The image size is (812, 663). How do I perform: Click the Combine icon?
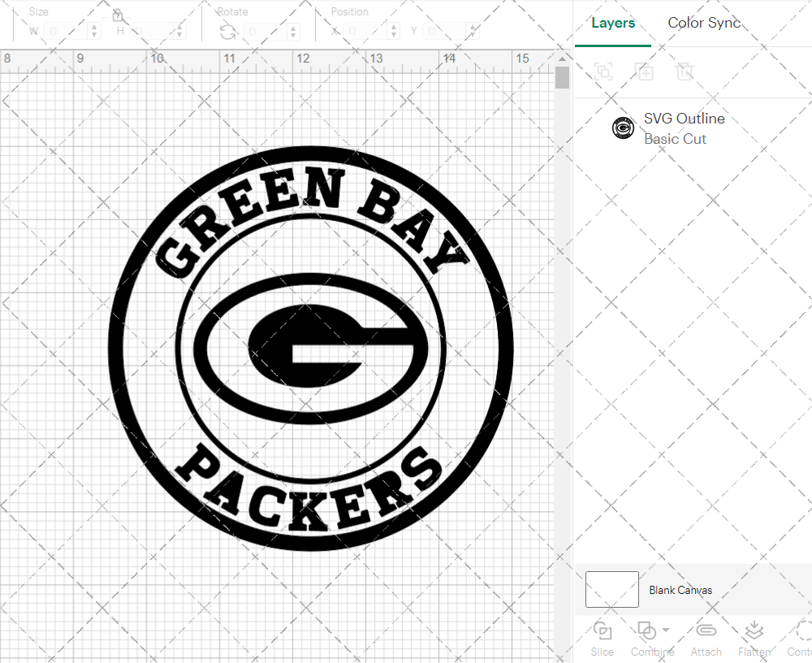[646, 632]
